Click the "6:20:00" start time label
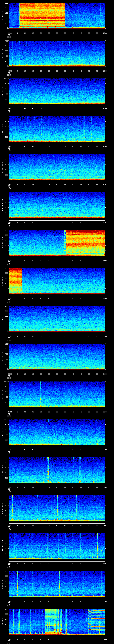 coord(9,260)
